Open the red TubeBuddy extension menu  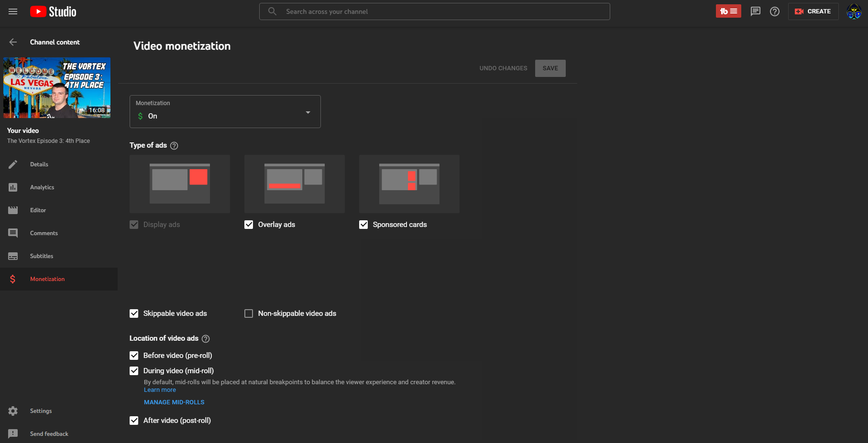(x=728, y=11)
